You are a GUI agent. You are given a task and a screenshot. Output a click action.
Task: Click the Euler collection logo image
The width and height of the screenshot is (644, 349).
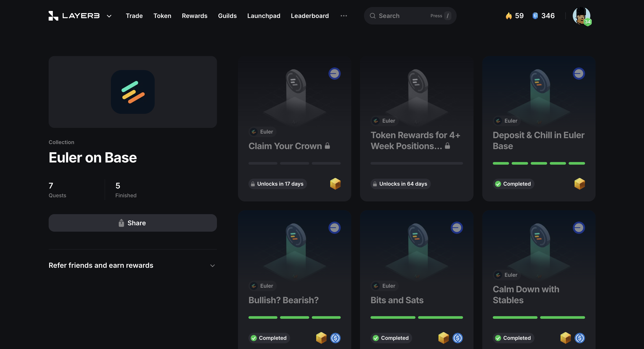point(133,92)
